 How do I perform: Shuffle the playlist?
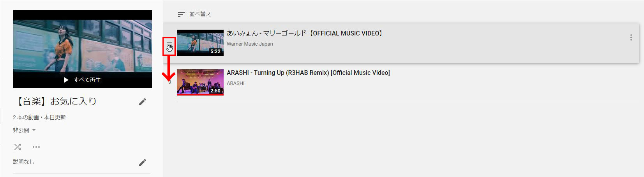coord(18,147)
